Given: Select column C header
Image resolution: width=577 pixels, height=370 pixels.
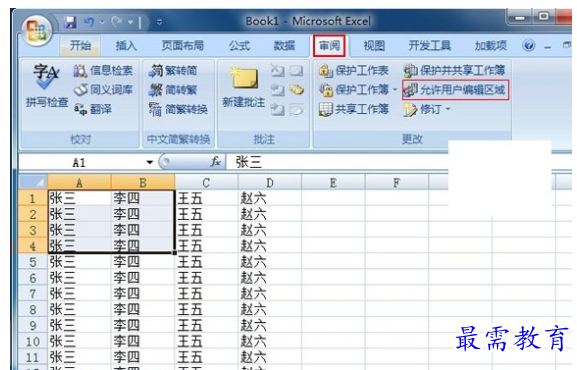Looking at the screenshot, I should point(206,182).
